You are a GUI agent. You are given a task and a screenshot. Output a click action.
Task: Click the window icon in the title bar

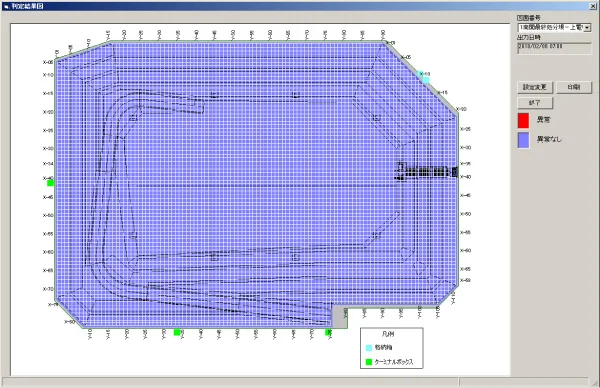tap(6, 6)
